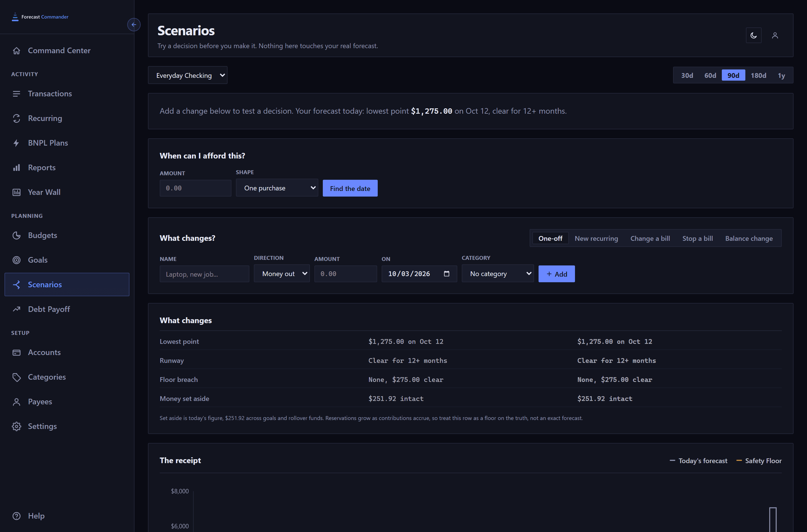Click the Help question mark icon

(16, 516)
